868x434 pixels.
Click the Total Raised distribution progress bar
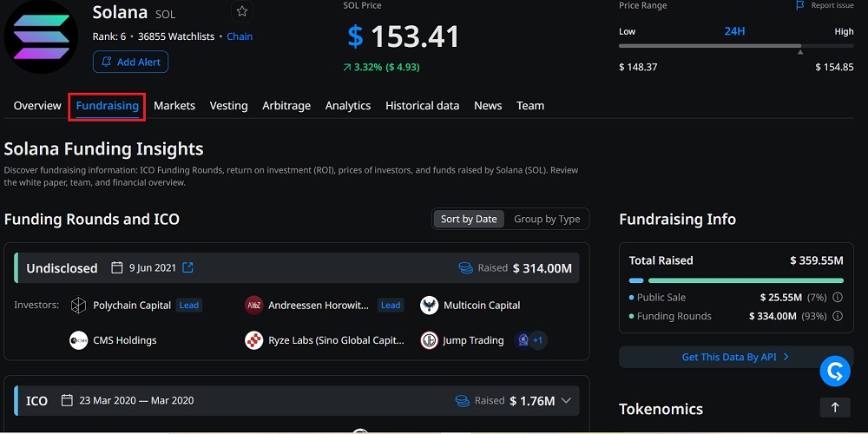pyautogui.click(x=736, y=280)
